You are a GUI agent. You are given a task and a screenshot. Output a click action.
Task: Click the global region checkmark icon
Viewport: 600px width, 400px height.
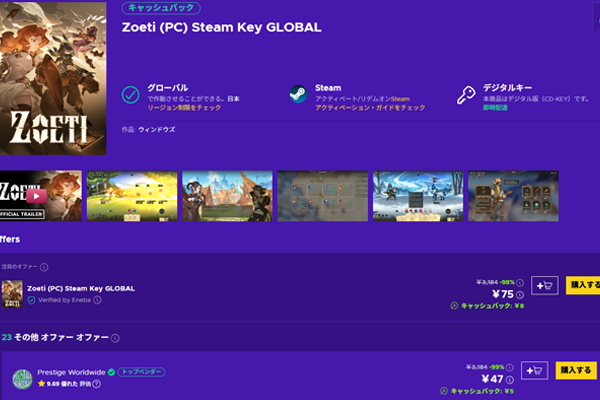[130, 95]
